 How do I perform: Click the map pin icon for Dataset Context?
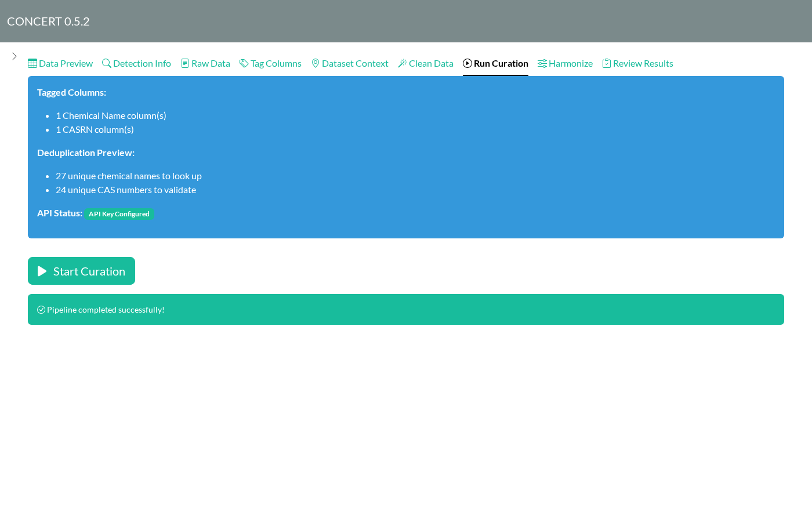pyautogui.click(x=316, y=63)
